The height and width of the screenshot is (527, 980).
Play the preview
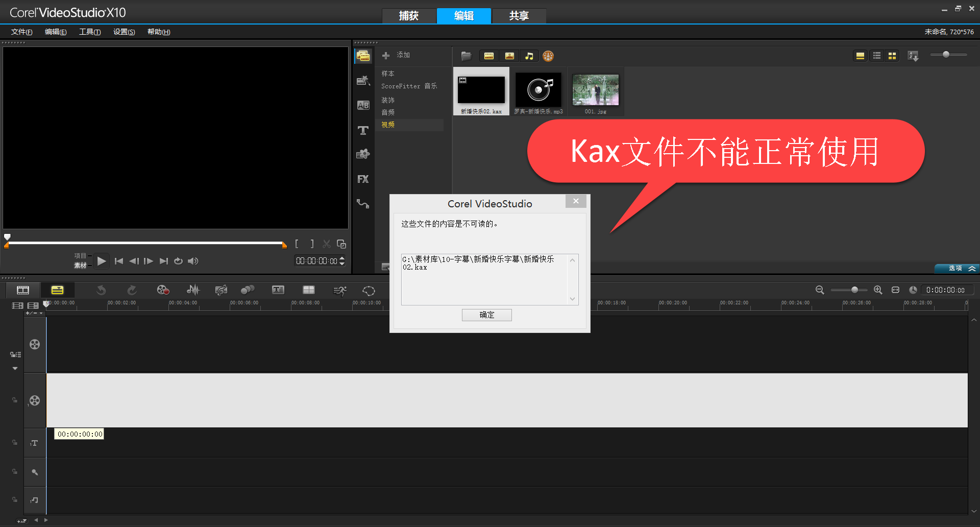pos(102,261)
